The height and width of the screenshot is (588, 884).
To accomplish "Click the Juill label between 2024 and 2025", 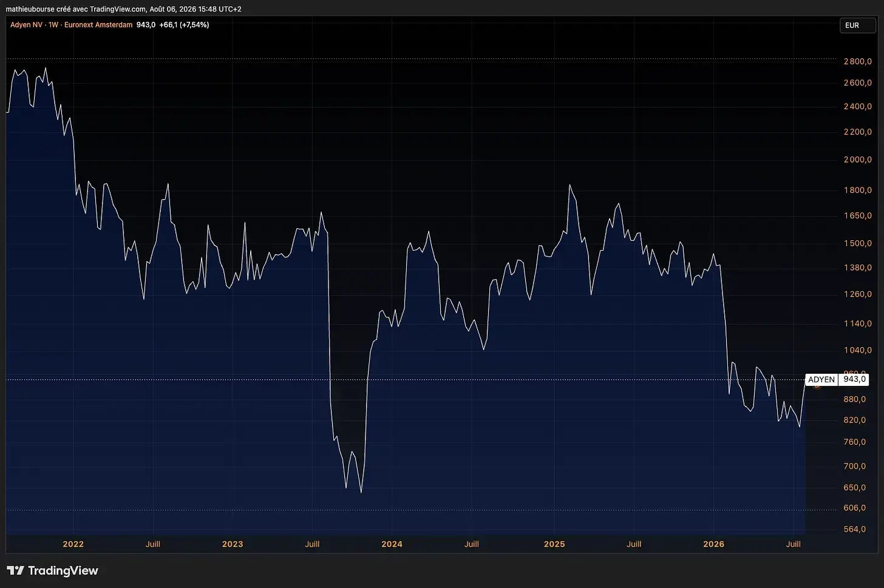I will [x=472, y=544].
